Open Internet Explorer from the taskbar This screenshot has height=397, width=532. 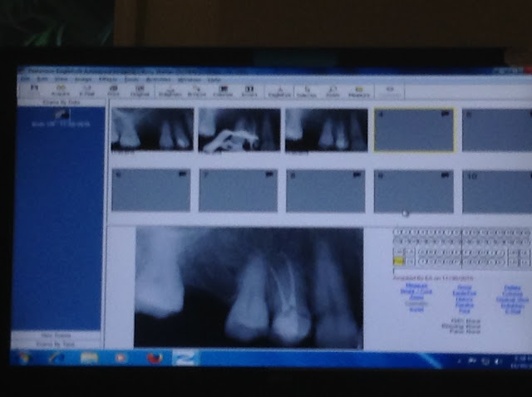(57, 358)
